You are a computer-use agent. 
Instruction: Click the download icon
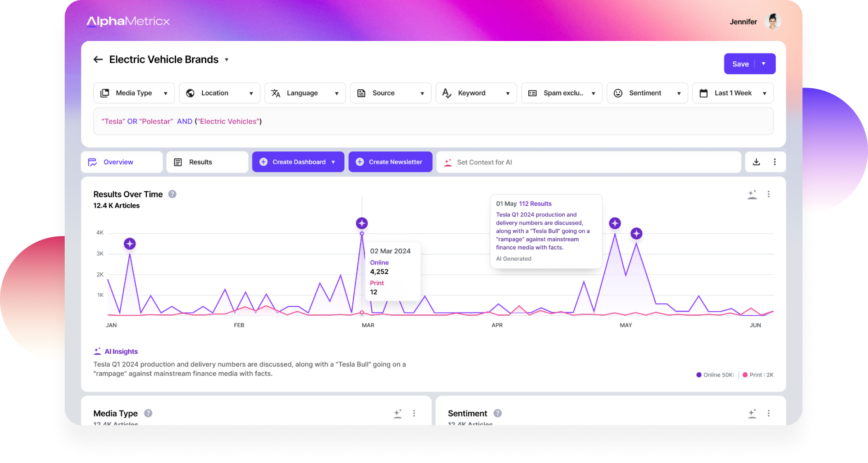click(756, 162)
